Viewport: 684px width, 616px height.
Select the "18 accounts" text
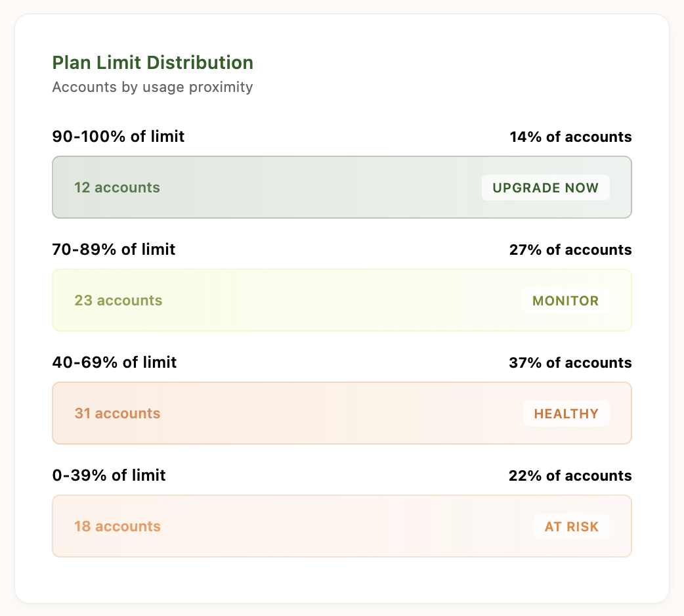[118, 527]
